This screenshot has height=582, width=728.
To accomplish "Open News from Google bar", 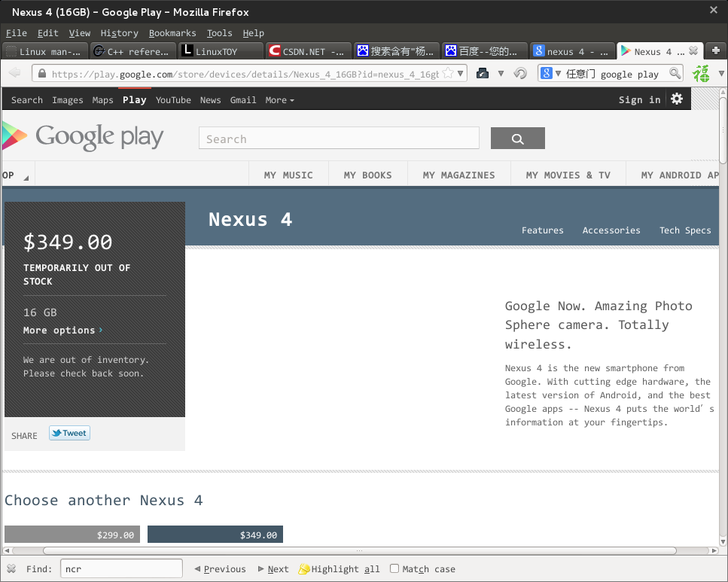I will 210,100.
